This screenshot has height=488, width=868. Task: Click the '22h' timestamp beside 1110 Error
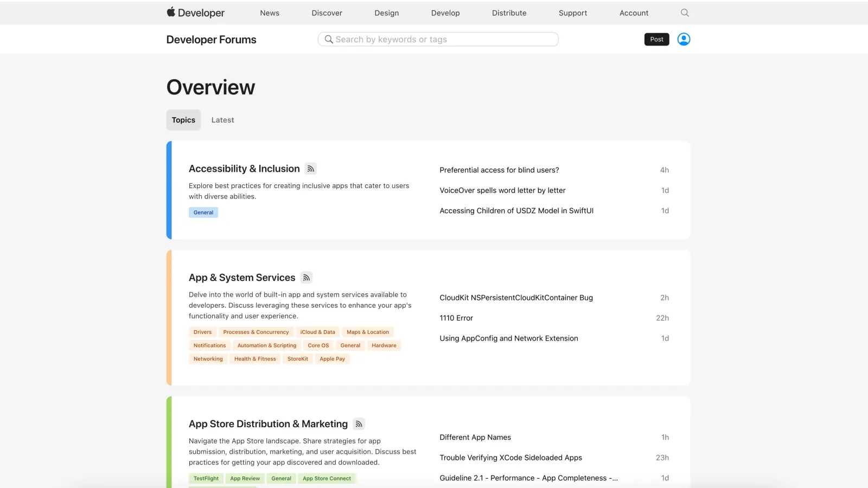(662, 318)
